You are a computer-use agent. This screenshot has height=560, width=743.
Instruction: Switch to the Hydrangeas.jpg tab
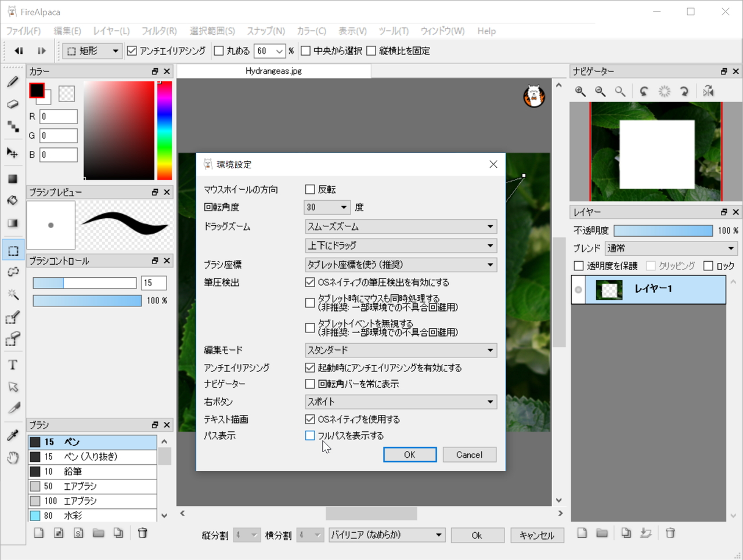click(x=273, y=71)
